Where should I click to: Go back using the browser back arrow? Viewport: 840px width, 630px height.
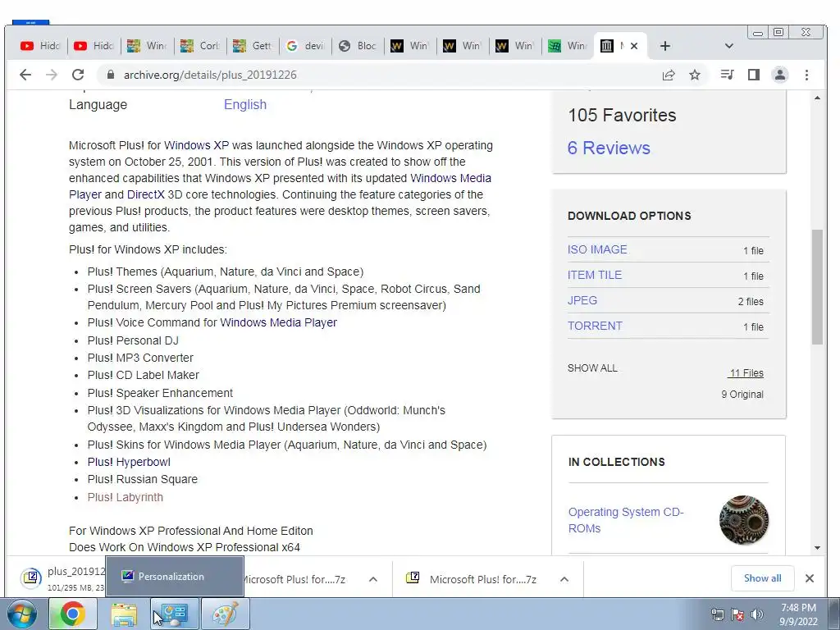[x=25, y=75]
